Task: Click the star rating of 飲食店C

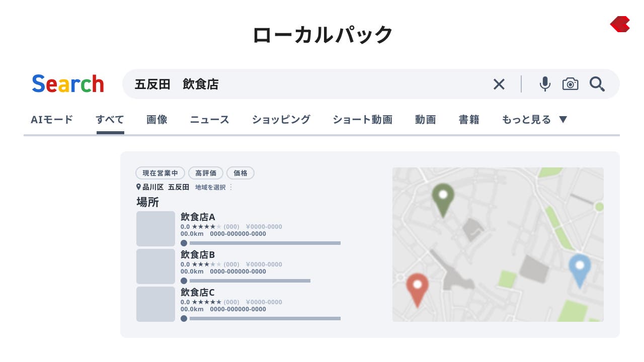Action: 206,302
